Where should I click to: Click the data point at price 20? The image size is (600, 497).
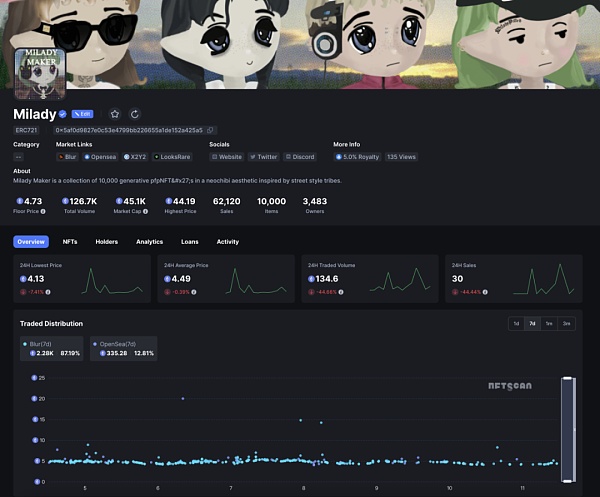pos(183,399)
